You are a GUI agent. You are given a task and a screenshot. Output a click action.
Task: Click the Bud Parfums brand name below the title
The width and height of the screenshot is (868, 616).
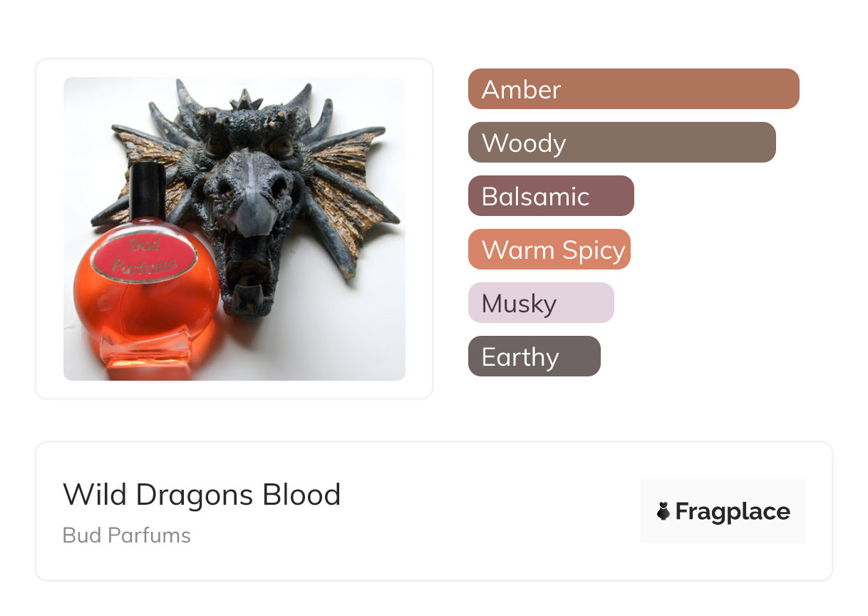point(127,535)
